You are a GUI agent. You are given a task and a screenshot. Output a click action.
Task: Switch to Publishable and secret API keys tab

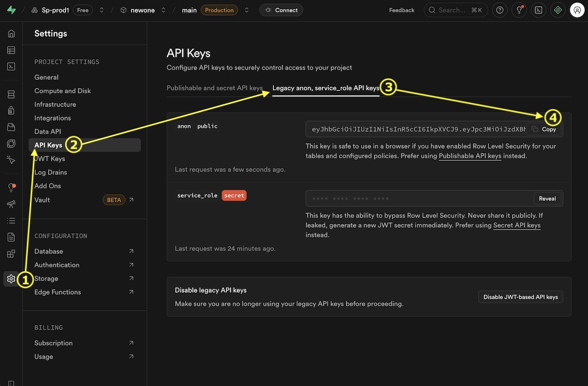[x=215, y=88]
